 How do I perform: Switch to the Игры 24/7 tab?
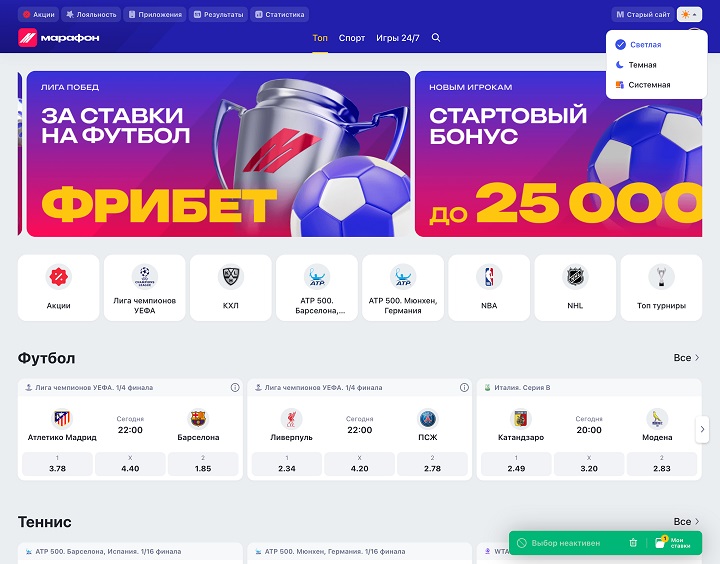[398, 38]
